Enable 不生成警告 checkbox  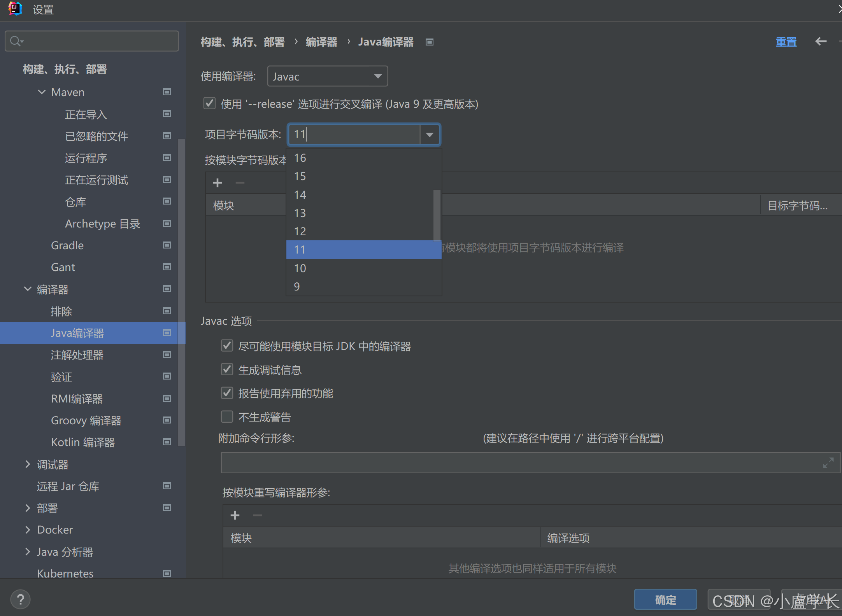(x=227, y=417)
